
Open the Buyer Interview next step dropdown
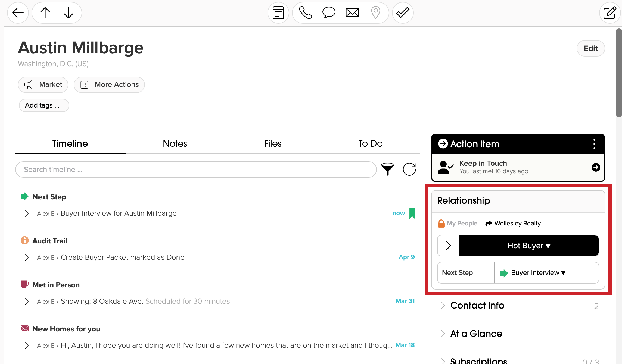click(538, 273)
